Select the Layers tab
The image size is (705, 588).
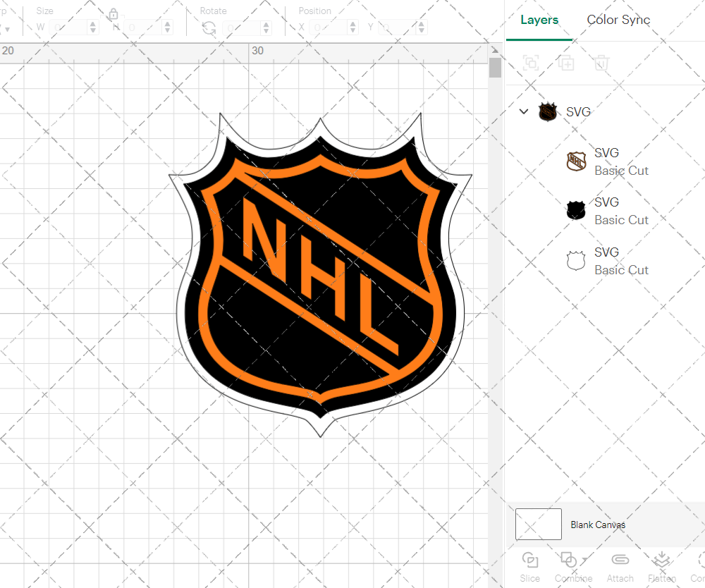click(x=539, y=20)
